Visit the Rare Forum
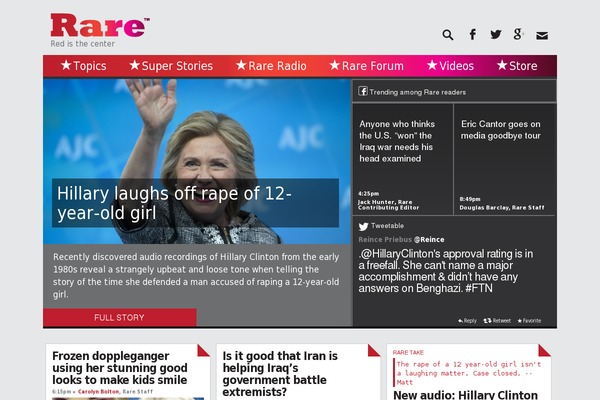Screen dimensions: 600x400 [367, 66]
